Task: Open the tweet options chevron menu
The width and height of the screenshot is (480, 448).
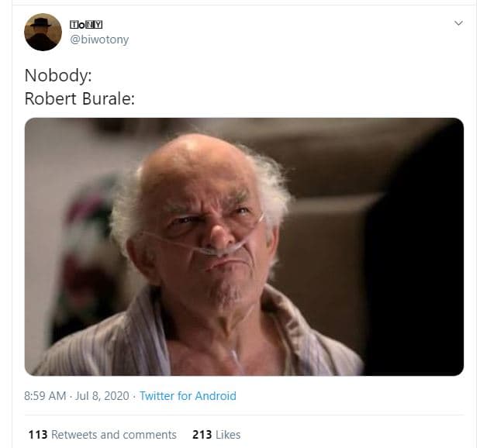Action: click(458, 23)
